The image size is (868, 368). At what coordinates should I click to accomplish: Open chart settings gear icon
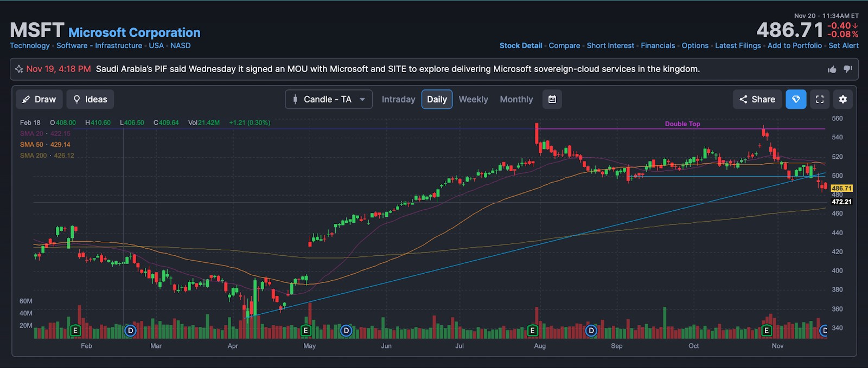point(843,99)
